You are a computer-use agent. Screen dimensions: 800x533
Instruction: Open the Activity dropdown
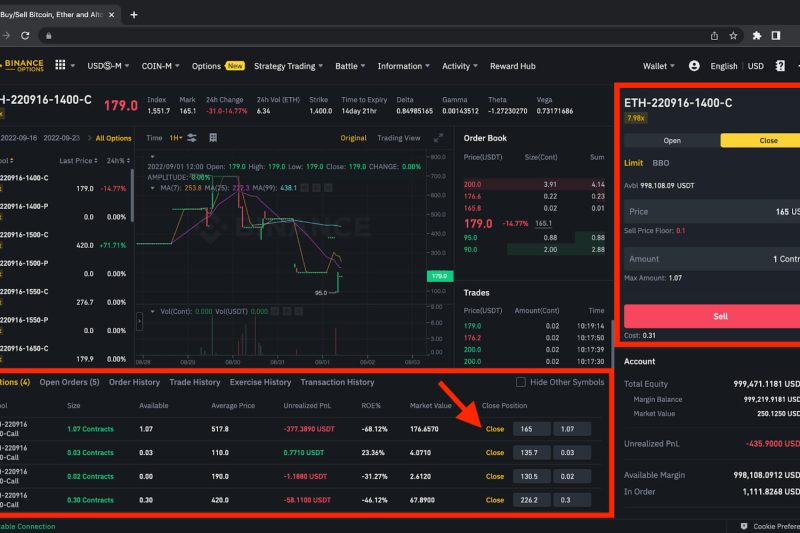460,66
